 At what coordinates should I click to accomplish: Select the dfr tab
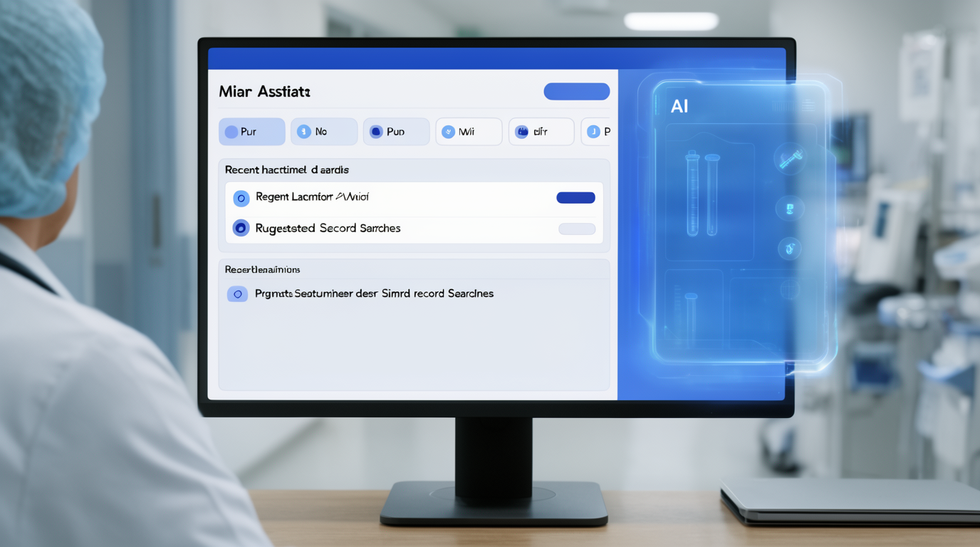[x=541, y=132]
